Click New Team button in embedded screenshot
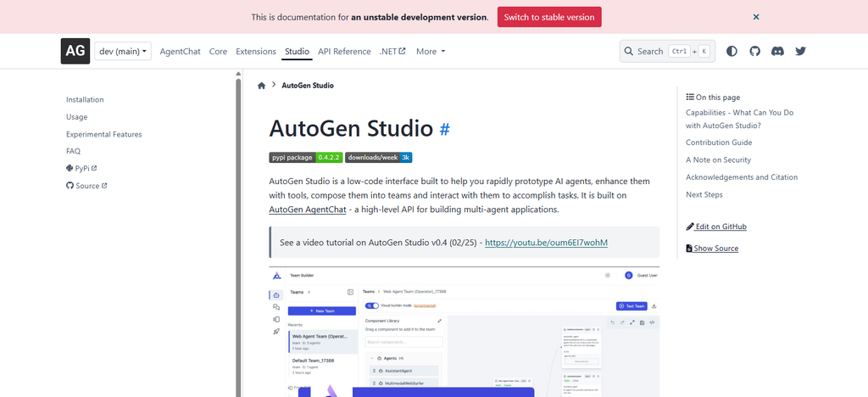This screenshot has height=397, width=868. click(321, 311)
